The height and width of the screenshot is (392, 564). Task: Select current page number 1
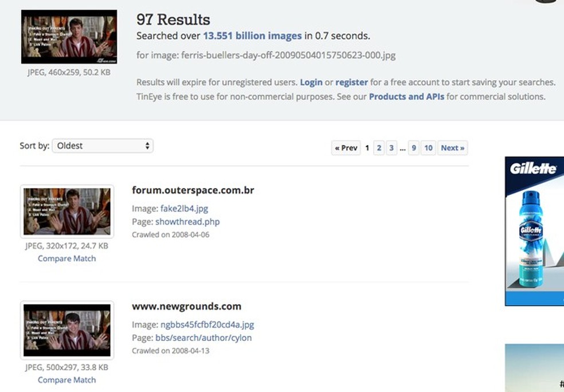point(367,148)
